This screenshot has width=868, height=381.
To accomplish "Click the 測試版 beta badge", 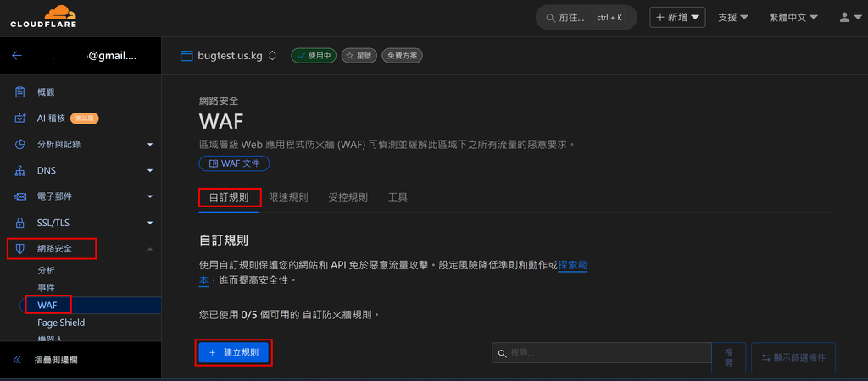I will [x=85, y=119].
